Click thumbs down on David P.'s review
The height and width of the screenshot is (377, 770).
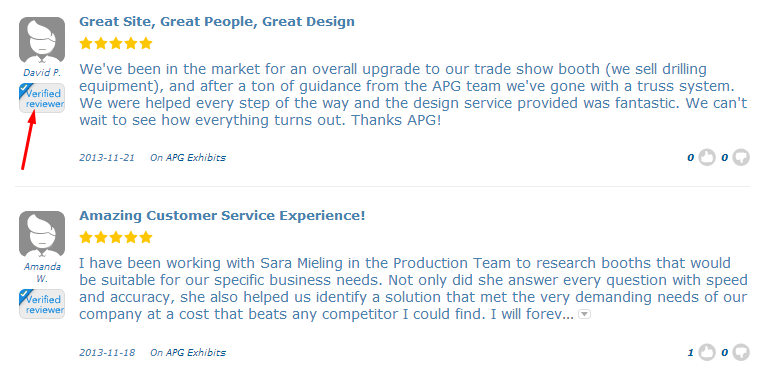[741, 158]
